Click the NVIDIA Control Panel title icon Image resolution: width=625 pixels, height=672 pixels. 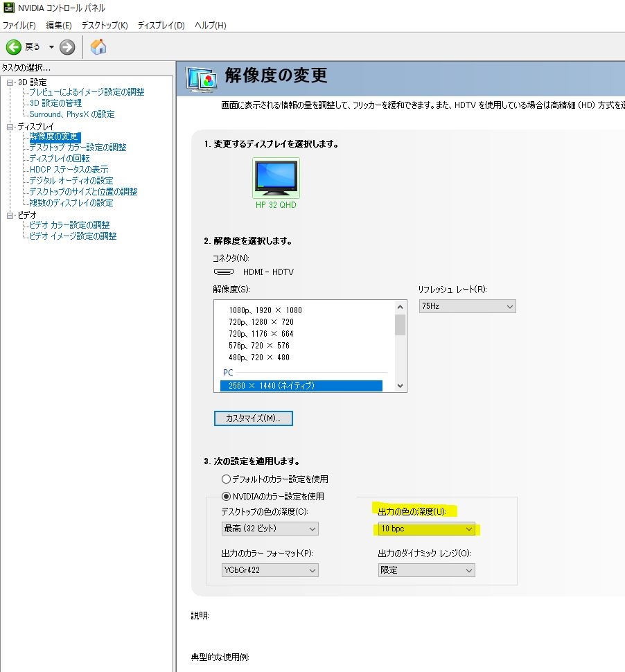pos(8,8)
